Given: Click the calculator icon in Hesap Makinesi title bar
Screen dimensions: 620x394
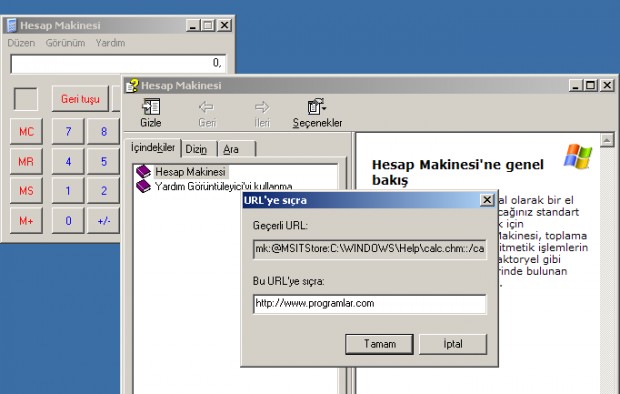Looking at the screenshot, I should click(x=12, y=25).
